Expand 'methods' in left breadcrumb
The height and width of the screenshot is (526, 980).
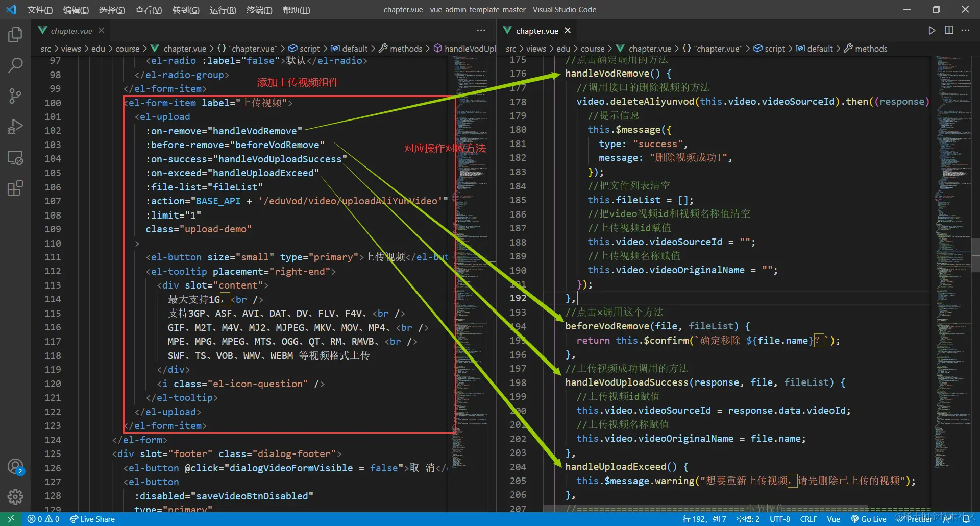coord(406,49)
